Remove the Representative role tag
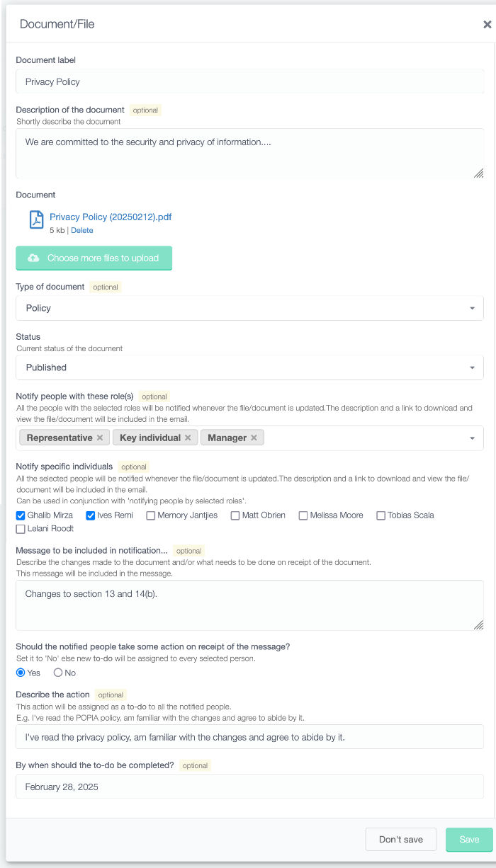This screenshot has width=496, height=868. click(x=100, y=438)
